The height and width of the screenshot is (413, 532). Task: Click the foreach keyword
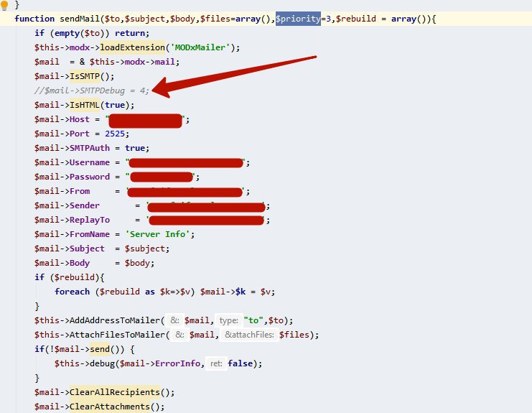tap(73, 292)
